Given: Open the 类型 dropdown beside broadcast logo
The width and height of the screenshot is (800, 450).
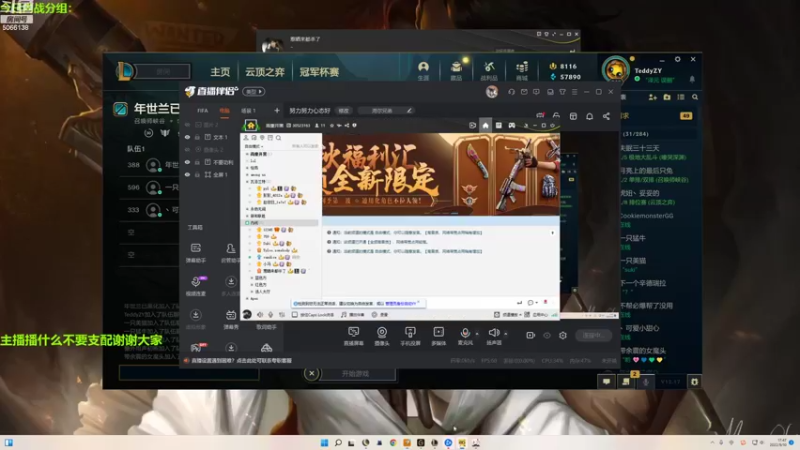Looking at the screenshot, I should [x=254, y=92].
